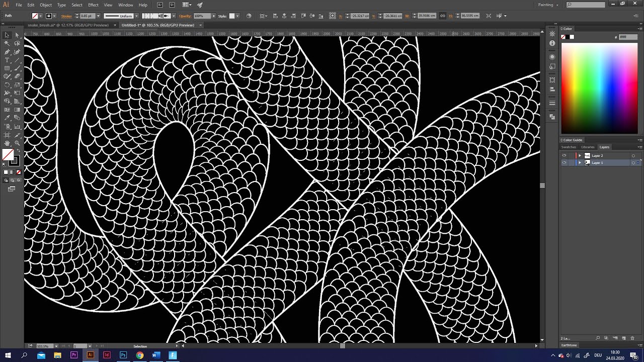Select the Line Segment tool
Image resolution: width=644 pixels, height=362 pixels.
pos(17,60)
